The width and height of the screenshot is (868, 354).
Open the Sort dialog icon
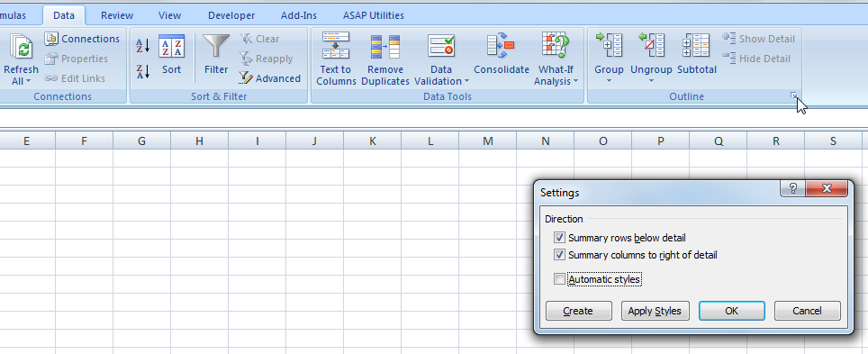[172, 46]
